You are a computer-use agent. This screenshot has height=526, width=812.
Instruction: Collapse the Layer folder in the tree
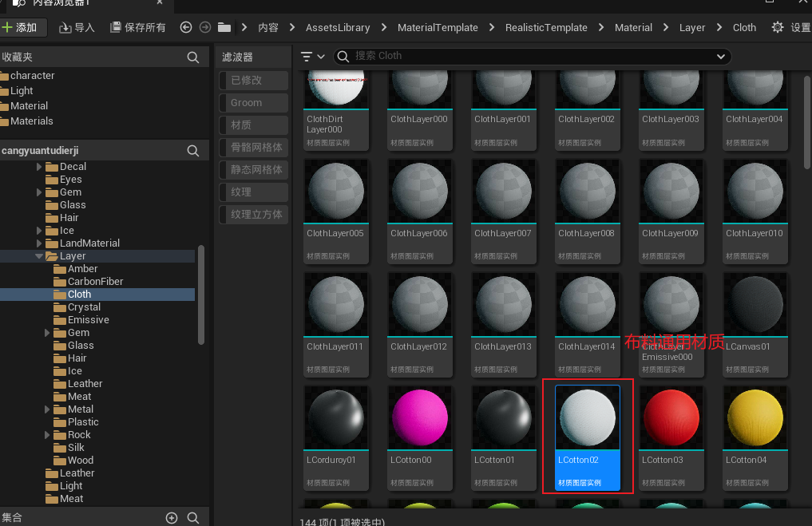coord(39,256)
